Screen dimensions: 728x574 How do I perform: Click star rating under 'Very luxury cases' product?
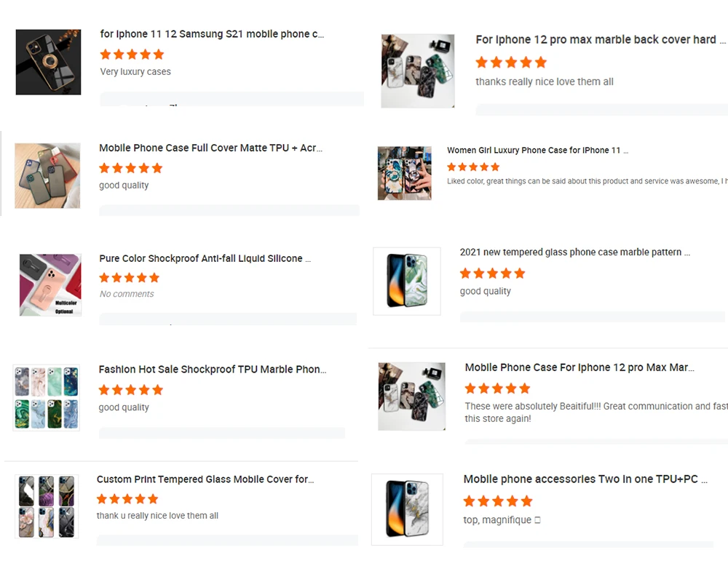click(132, 55)
